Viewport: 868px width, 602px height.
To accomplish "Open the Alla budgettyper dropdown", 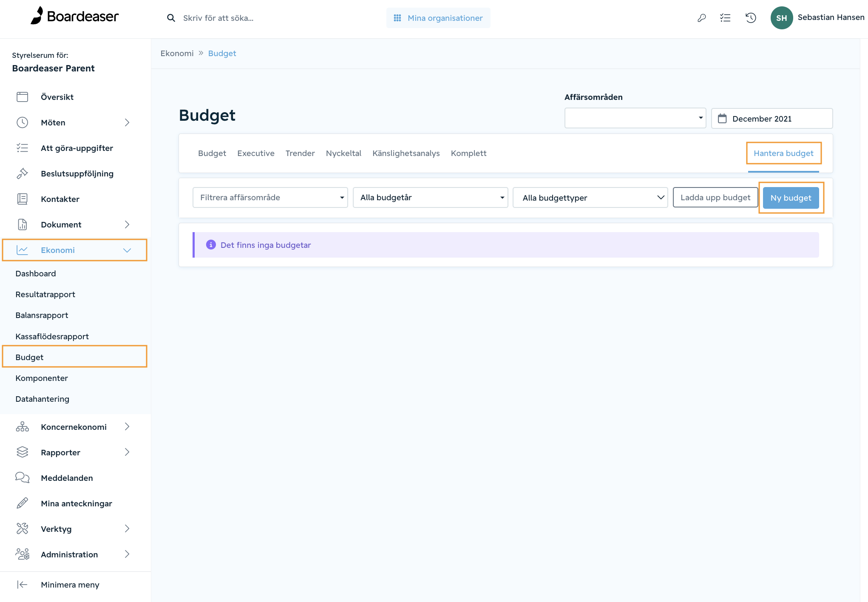I will point(590,198).
